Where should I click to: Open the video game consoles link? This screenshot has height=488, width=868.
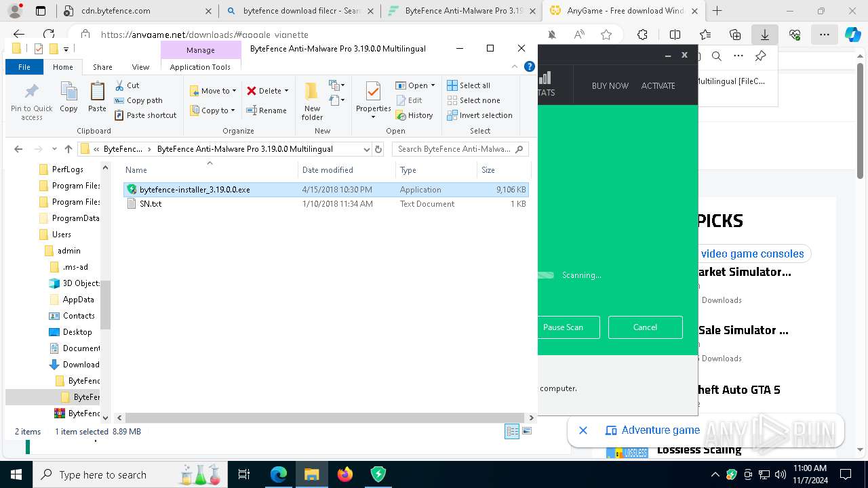[x=752, y=254]
